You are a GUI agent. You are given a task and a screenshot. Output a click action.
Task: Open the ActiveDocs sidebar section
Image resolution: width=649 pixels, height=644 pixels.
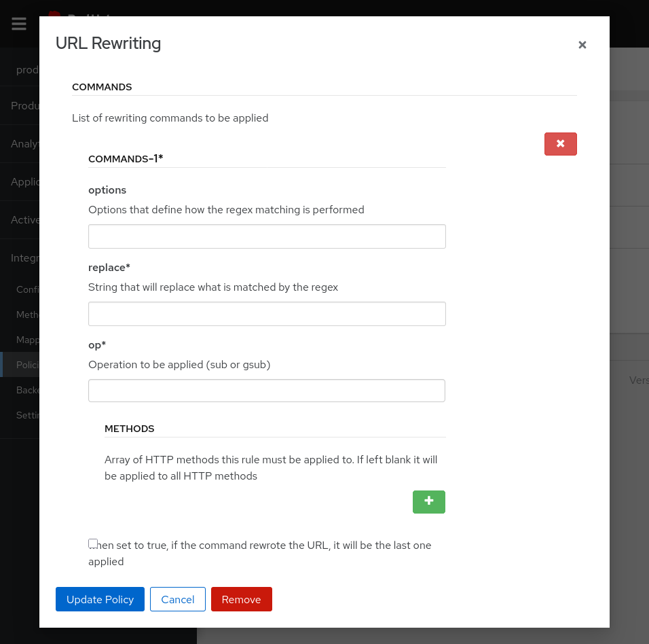click(25, 219)
